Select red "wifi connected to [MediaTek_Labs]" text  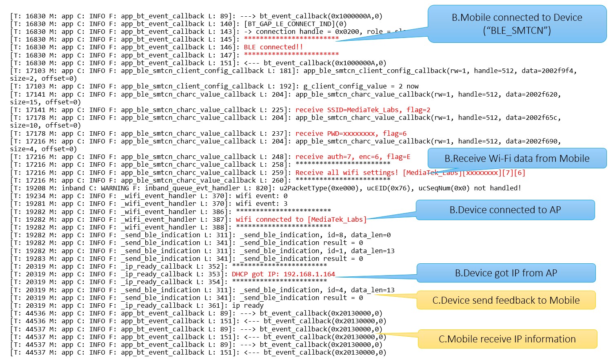(x=301, y=220)
